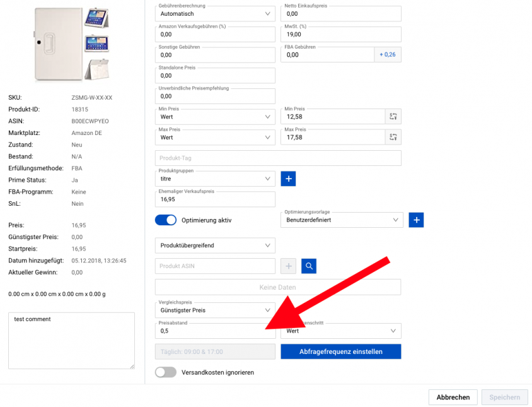Click the top small product thumbnail

point(96,18)
